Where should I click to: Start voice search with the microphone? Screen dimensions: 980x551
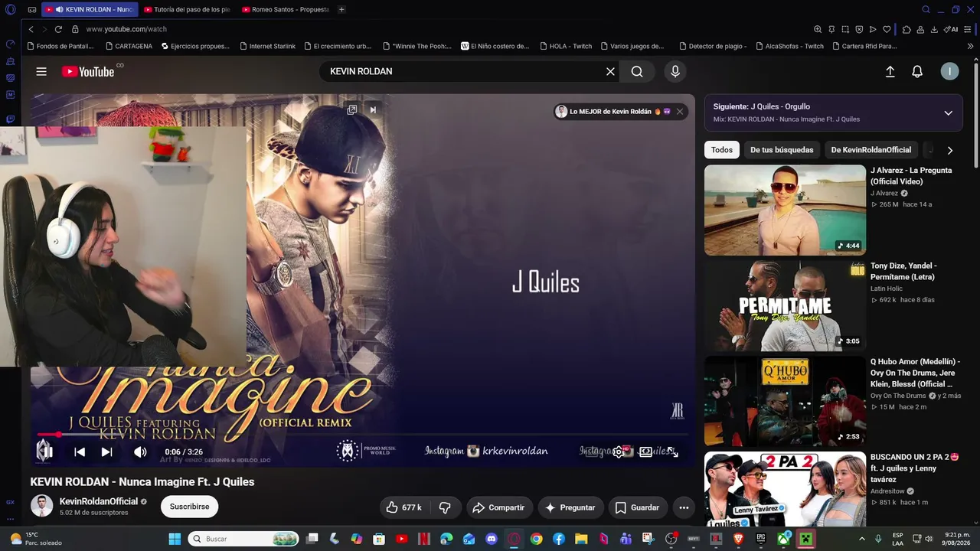tap(675, 71)
